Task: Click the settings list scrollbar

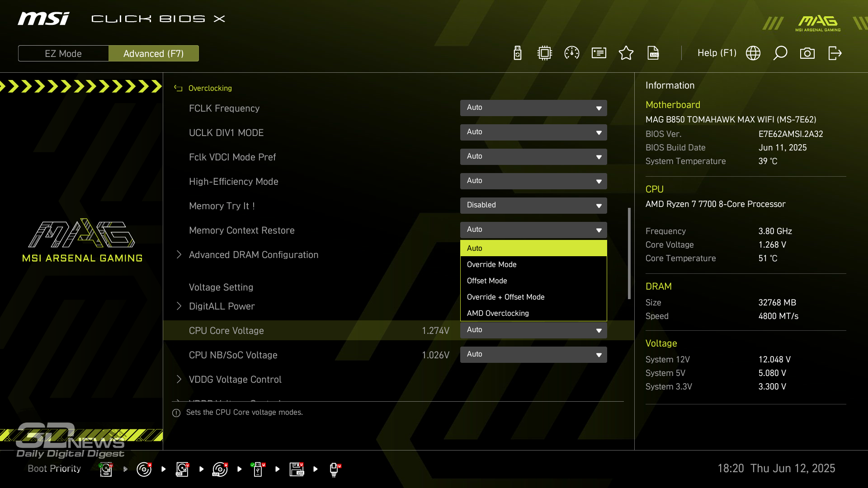Action: coord(629,253)
